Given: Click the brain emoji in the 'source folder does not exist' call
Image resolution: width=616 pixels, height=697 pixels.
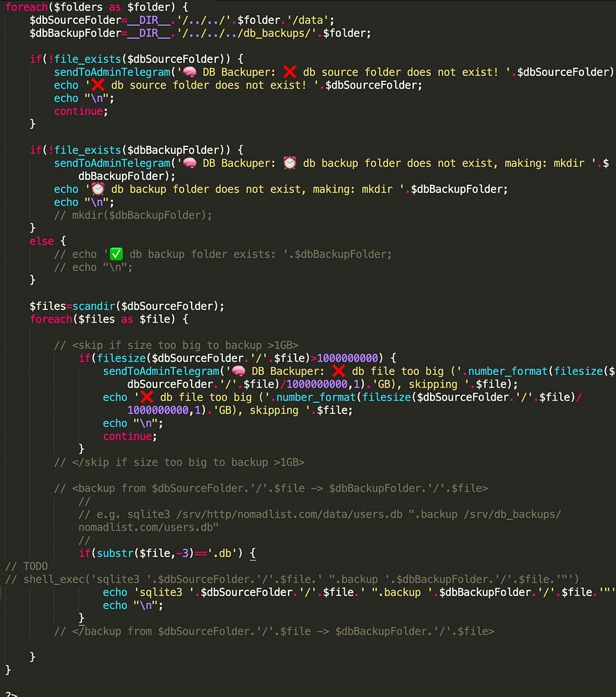Looking at the screenshot, I should [190, 72].
